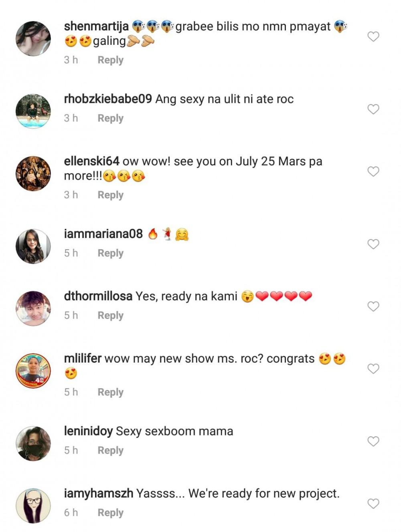Like shenmartija's comment with the heart
Image resolution: width=401 pixels, height=532 pixels.
[373, 36]
